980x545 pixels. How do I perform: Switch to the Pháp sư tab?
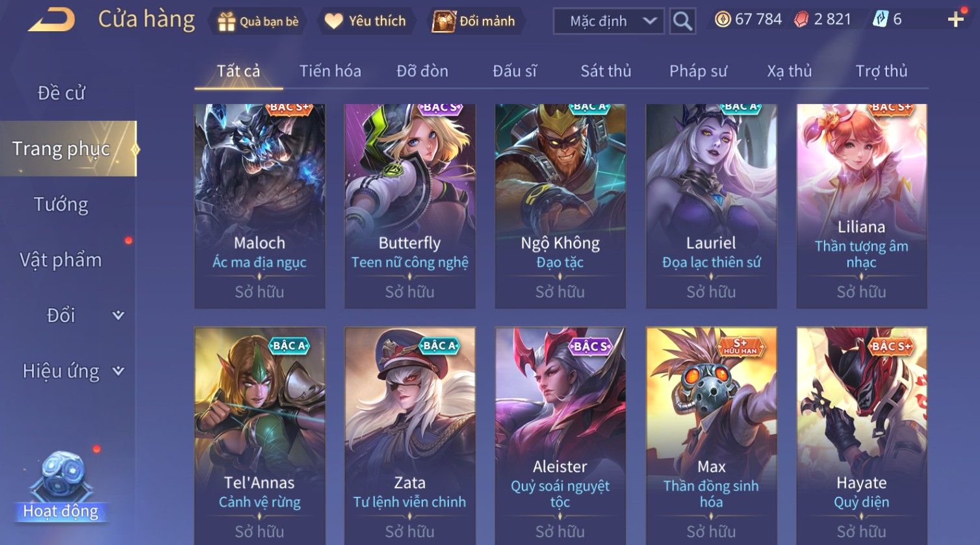tap(698, 71)
